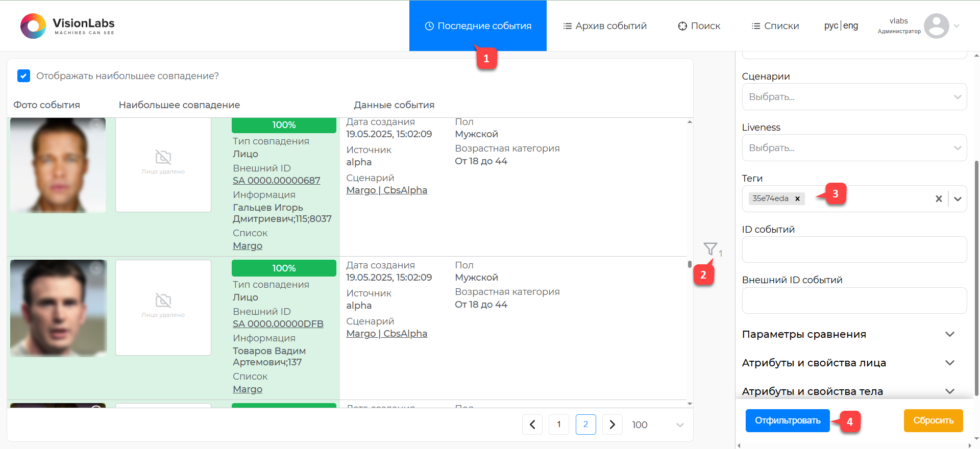Image resolution: width=980 pixels, height=449 pixels.
Task: Open the 'Списки' tab
Action: coord(775,26)
